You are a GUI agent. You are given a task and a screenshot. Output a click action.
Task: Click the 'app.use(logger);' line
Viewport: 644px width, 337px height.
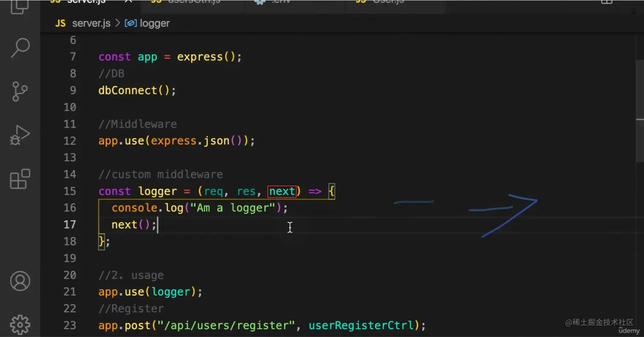tap(150, 292)
